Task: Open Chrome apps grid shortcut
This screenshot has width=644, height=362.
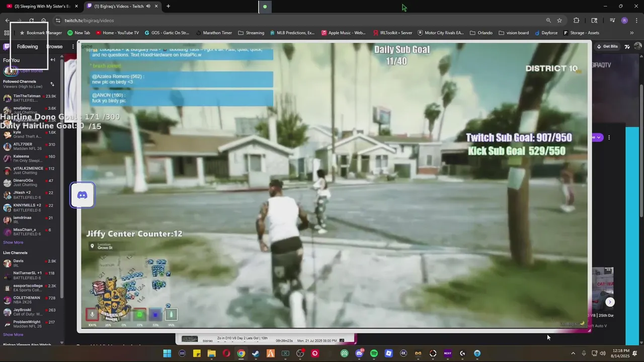Action: pyautogui.click(x=7, y=33)
